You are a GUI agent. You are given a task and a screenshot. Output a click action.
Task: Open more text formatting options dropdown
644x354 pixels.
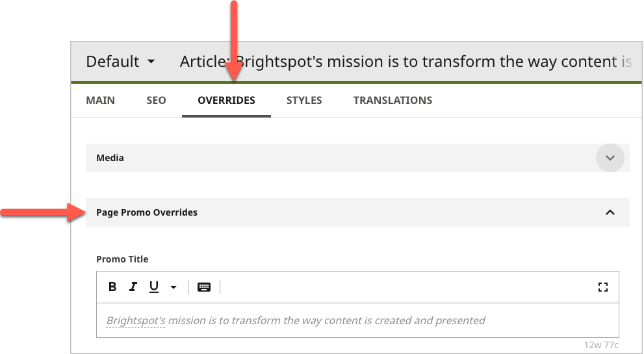point(174,287)
